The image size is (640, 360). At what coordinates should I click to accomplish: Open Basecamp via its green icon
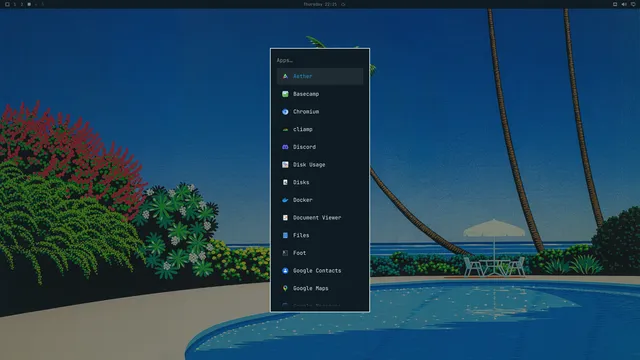[x=285, y=94]
